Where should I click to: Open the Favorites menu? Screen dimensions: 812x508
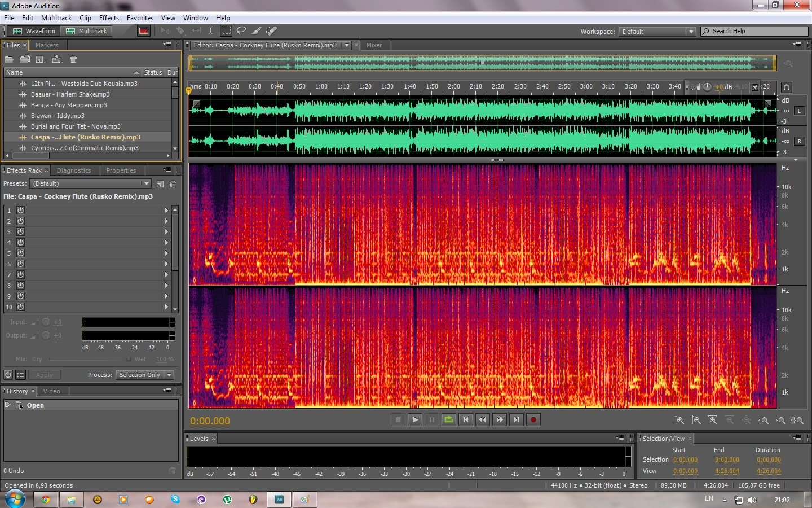(140, 18)
